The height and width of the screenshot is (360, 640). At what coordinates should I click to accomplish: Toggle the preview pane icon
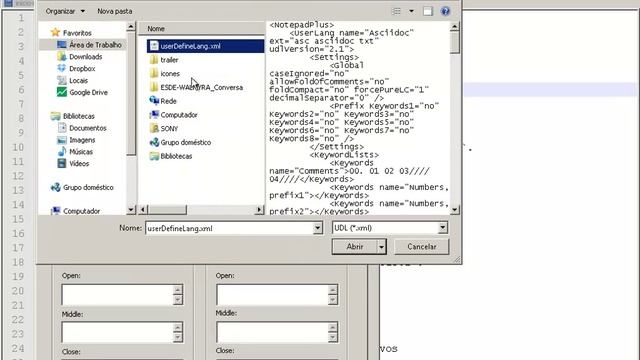(427, 11)
